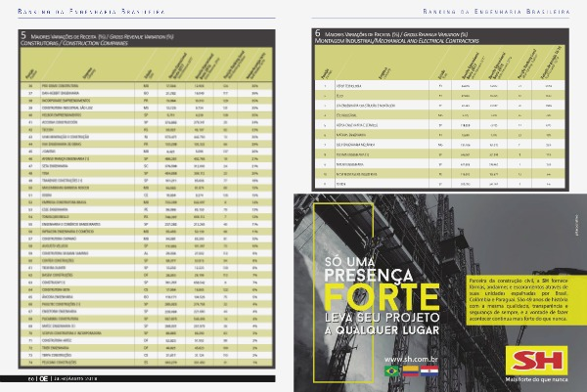Viewport: 587px width, 392px height.
Task: Click the Colombia flag icon
Action: click(411, 371)
